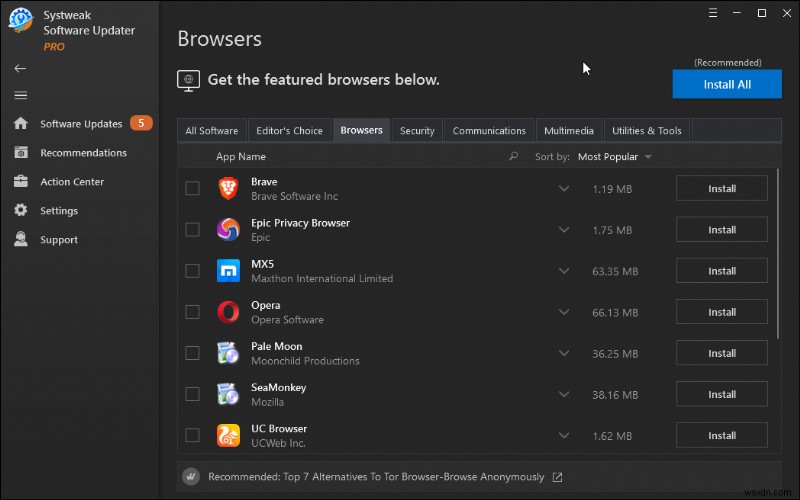Install Pale Moon browser
800x500 pixels.
click(722, 353)
